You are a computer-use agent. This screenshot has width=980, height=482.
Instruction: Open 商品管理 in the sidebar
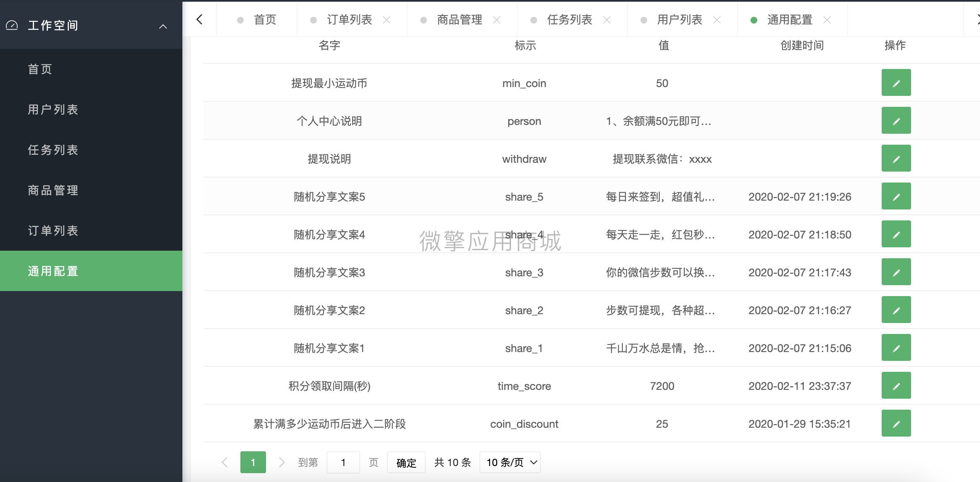91,190
